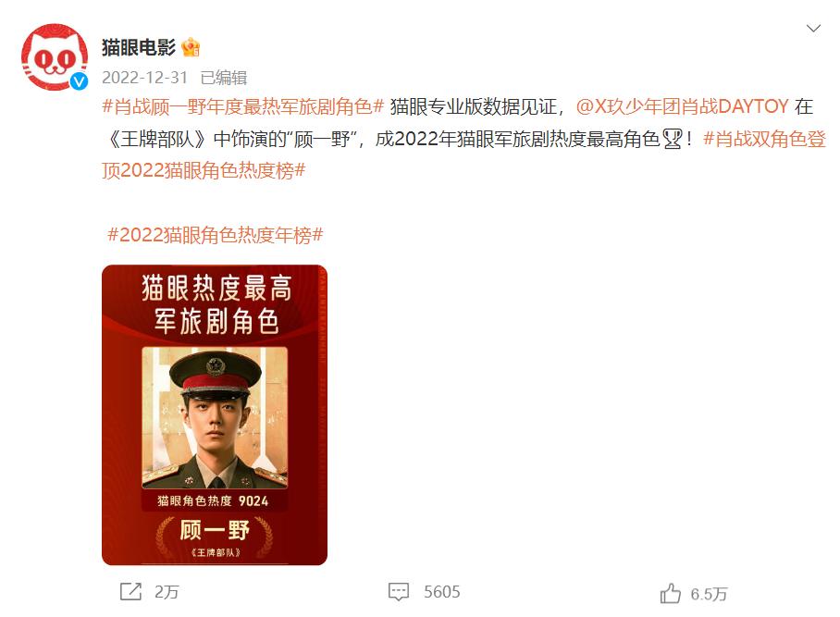
Task: Open comments via the speech bubble icon
Action: (x=399, y=592)
